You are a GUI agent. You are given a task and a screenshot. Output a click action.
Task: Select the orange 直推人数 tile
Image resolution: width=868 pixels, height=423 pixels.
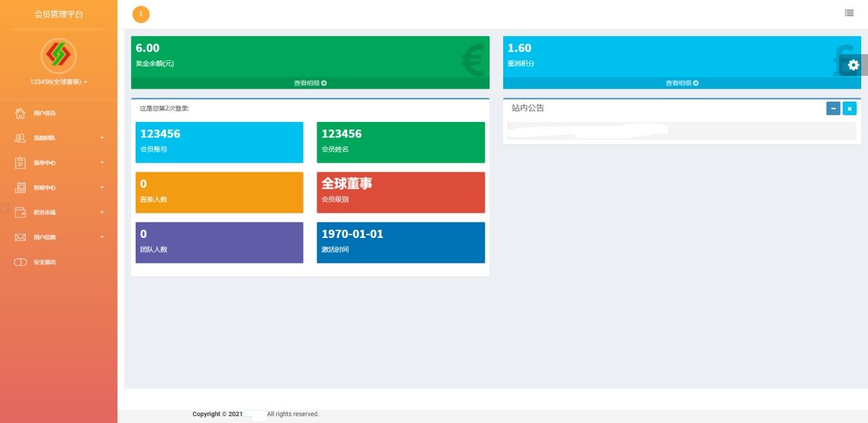[219, 193]
